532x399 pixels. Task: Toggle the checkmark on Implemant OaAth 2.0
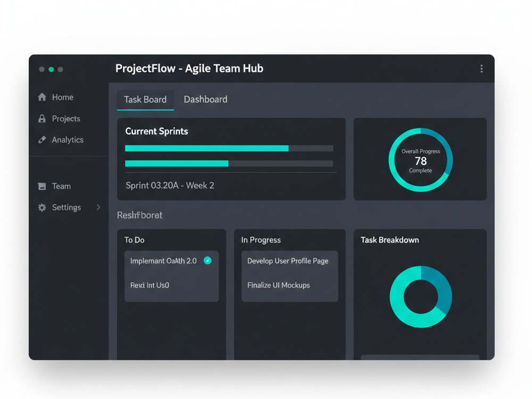point(207,261)
